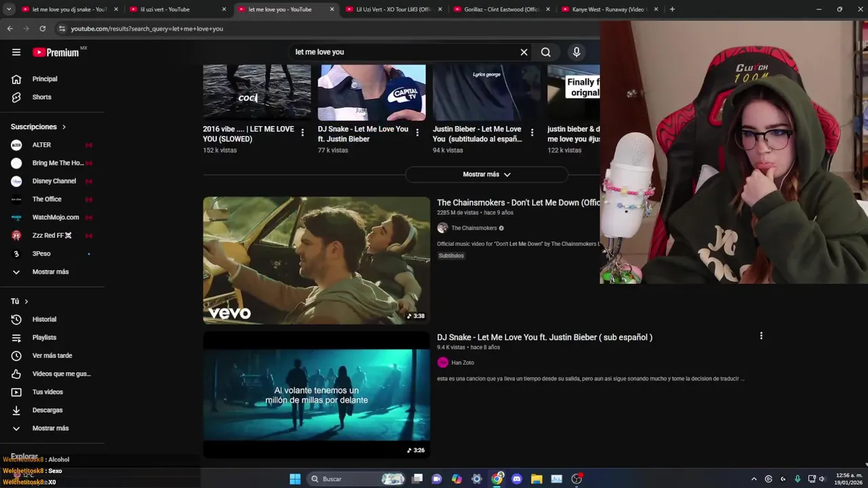Open options for '2016 vibe LET ME LOVE YOU (SLOWED)'

click(302, 133)
